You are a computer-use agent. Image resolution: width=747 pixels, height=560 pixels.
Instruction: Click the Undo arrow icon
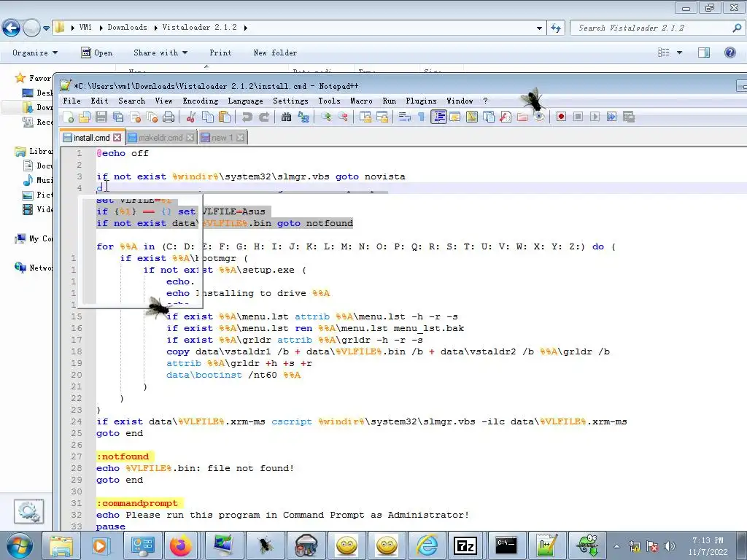(247, 117)
